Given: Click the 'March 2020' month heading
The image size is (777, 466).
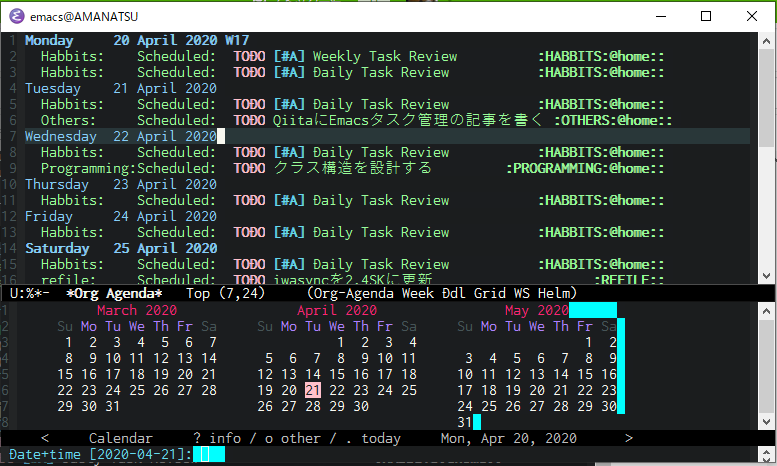Looking at the screenshot, I should point(137,310).
